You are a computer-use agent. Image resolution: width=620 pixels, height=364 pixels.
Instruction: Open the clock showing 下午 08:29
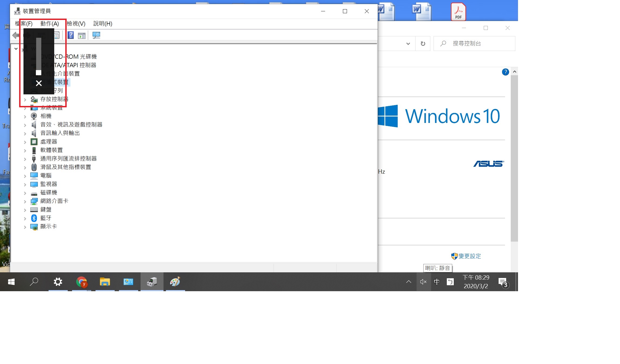click(x=476, y=282)
